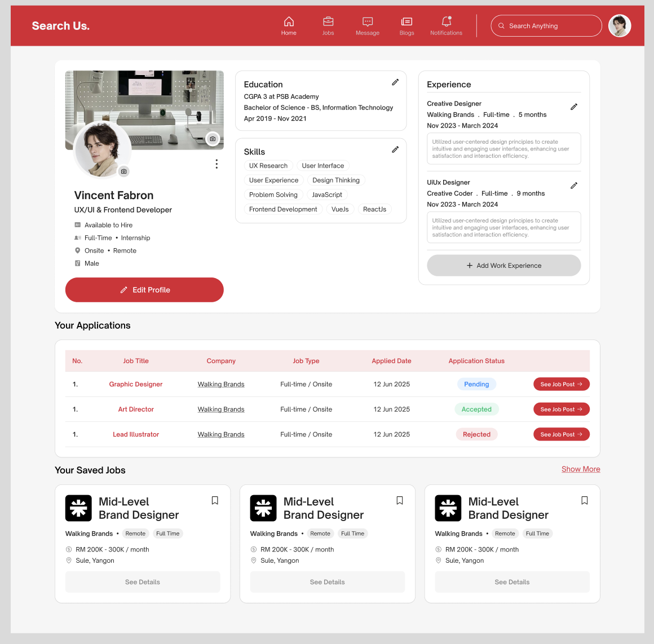Edit the Creative Designer experience entry
The width and height of the screenshot is (654, 644).
pyautogui.click(x=573, y=107)
